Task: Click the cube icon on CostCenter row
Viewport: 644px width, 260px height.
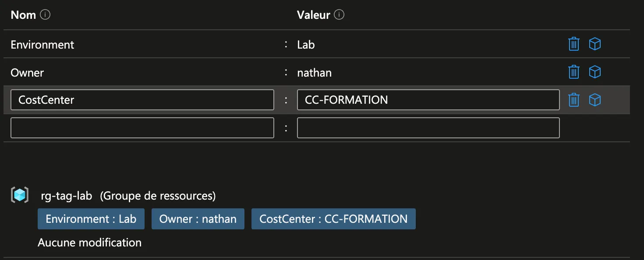Action: [x=594, y=100]
